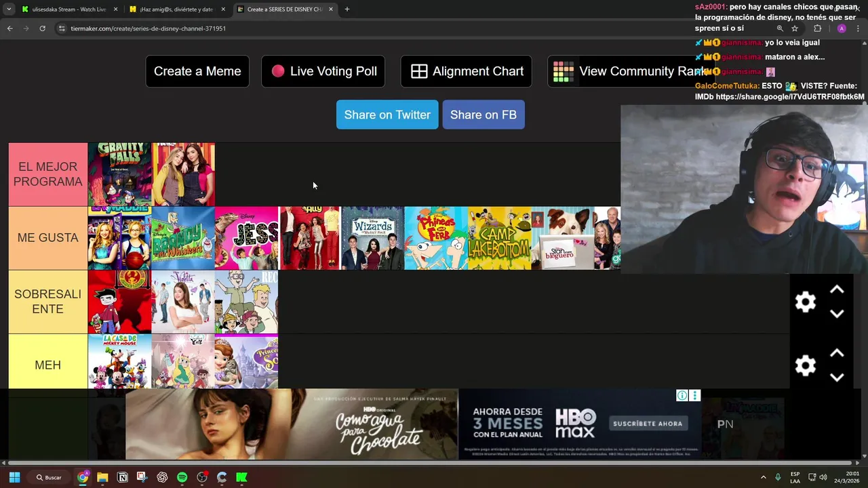Click Create a Meme button
This screenshot has width=868, height=488.
(x=197, y=71)
